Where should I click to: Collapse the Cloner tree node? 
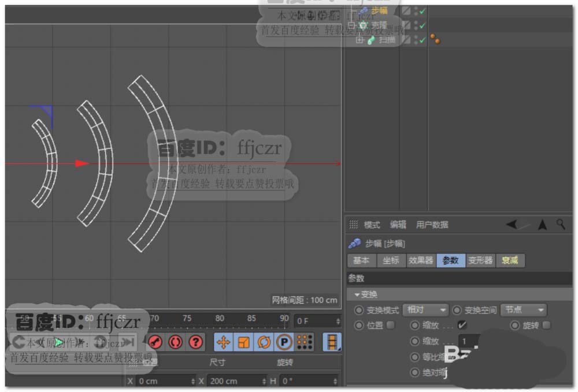[x=351, y=25]
